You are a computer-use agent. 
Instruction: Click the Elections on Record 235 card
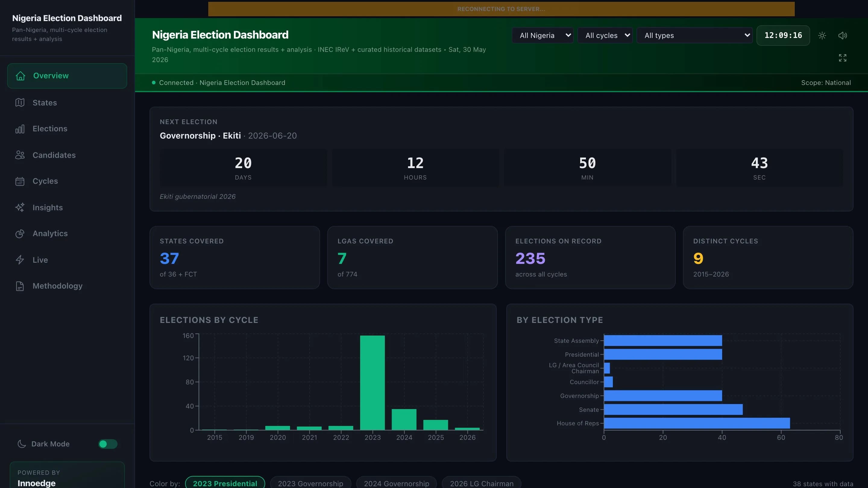pos(590,257)
